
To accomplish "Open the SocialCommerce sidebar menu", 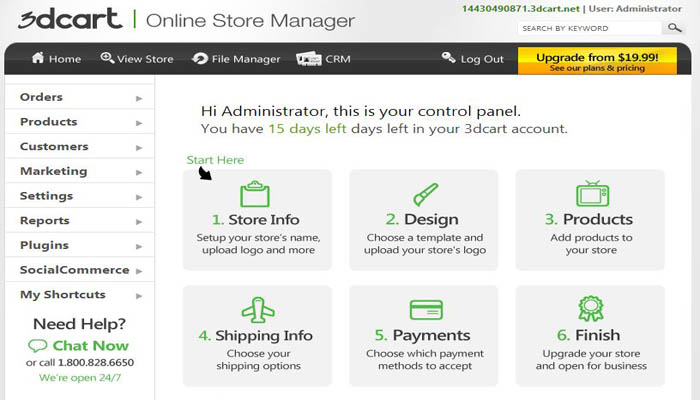I will (x=79, y=270).
